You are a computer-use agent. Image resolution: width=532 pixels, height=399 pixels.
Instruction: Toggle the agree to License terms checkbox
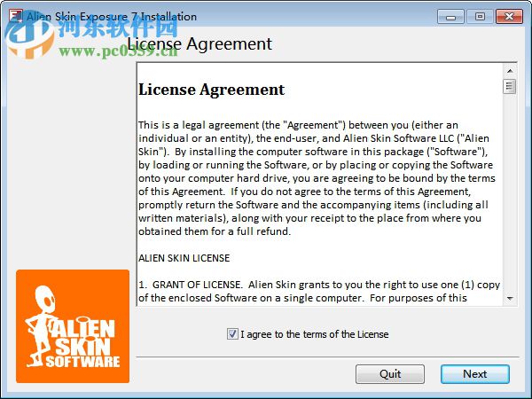[232, 334]
